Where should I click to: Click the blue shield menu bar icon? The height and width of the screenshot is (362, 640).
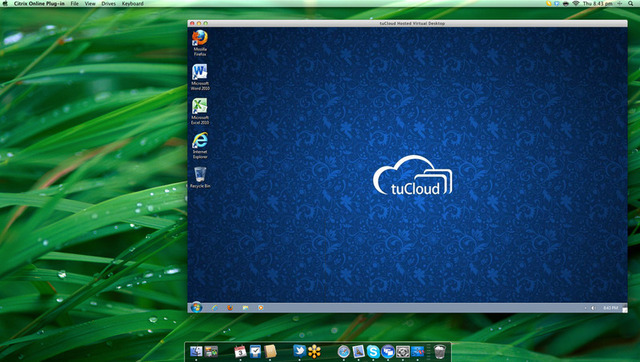click(x=557, y=3)
